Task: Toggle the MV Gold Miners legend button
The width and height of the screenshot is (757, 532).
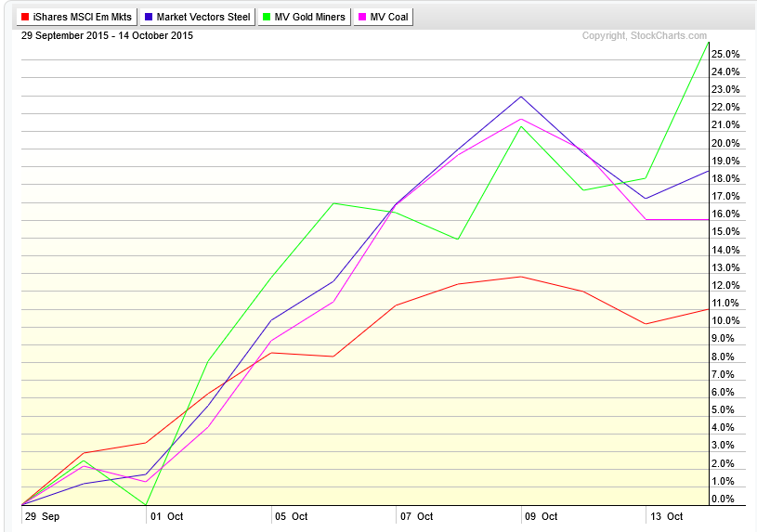Action: [304, 17]
